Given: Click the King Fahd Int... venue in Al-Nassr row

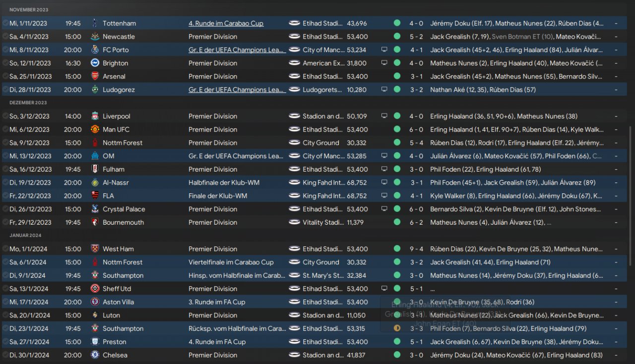Looking at the screenshot, I should click(324, 182).
